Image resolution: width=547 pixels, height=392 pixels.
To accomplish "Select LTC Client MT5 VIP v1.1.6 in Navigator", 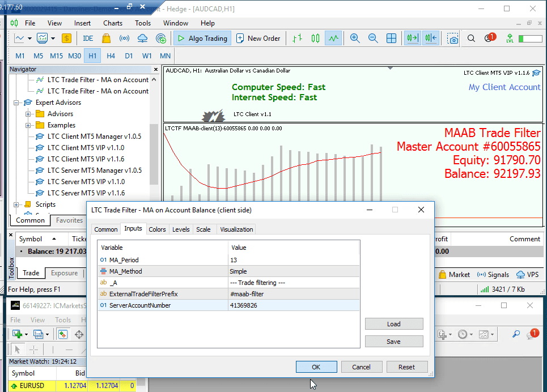I will click(86, 159).
